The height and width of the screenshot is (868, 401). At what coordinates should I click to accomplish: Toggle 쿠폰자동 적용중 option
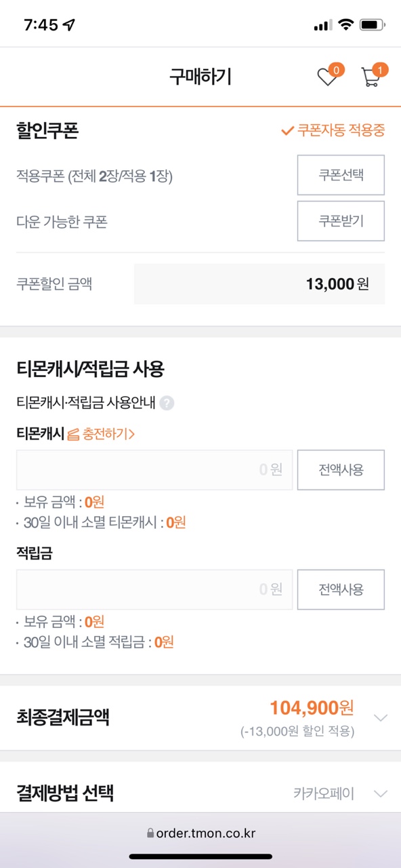pyautogui.click(x=333, y=131)
